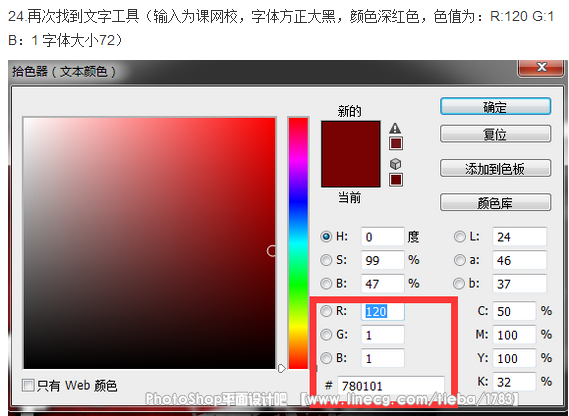Select the in-gamut color swatch below the warning triangle
Viewport: 569px width, 416px height.
396,143
